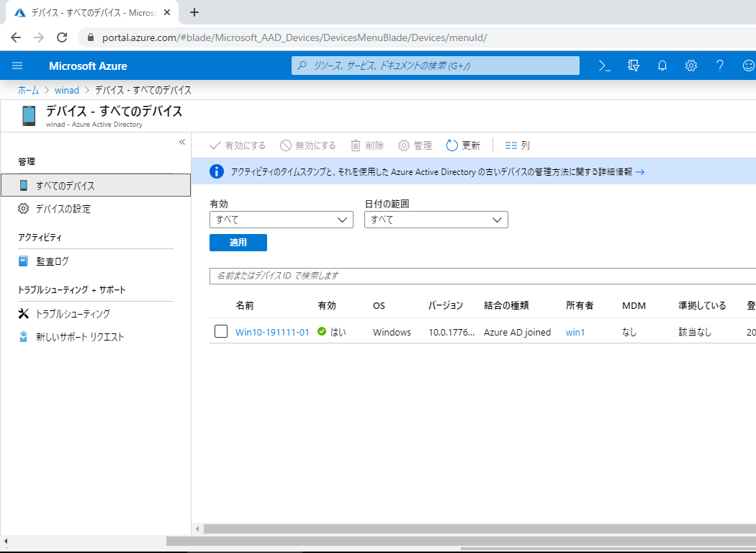
Task: Sort by 名前 column header
Action: [x=245, y=305]
